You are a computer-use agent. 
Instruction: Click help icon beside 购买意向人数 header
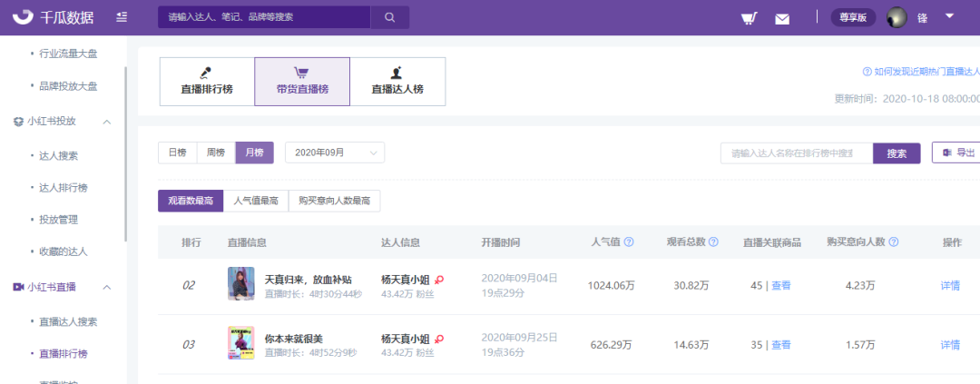(894, 242)
